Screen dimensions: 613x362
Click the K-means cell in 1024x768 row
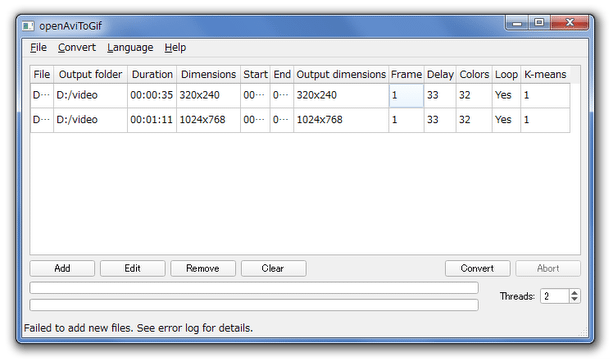click(545, 120)
